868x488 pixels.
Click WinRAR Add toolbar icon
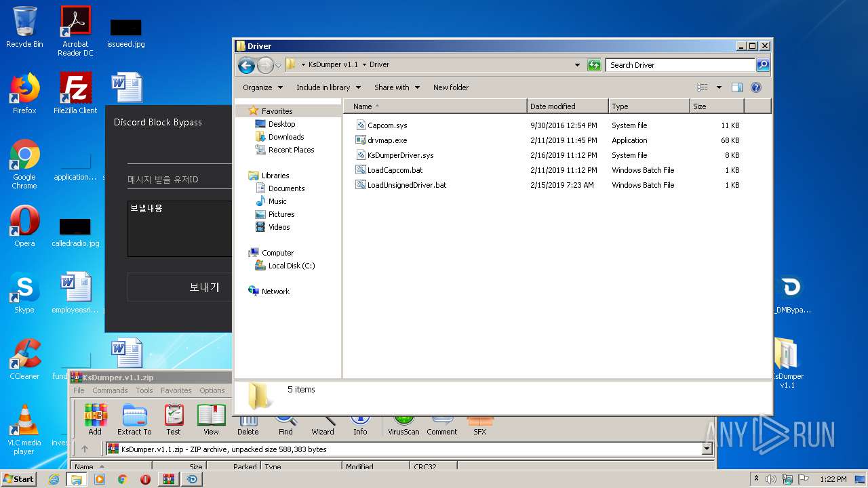coord(95,420)
